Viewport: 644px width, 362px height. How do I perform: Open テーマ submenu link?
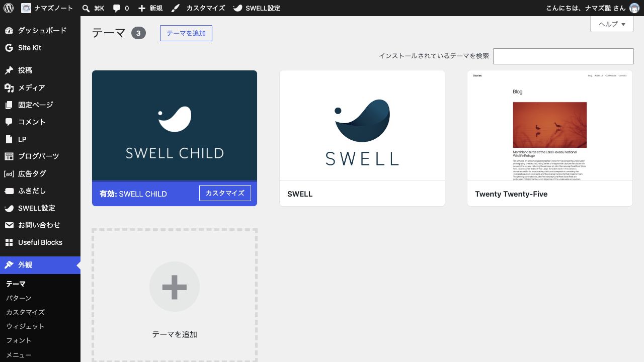[16, 284]
